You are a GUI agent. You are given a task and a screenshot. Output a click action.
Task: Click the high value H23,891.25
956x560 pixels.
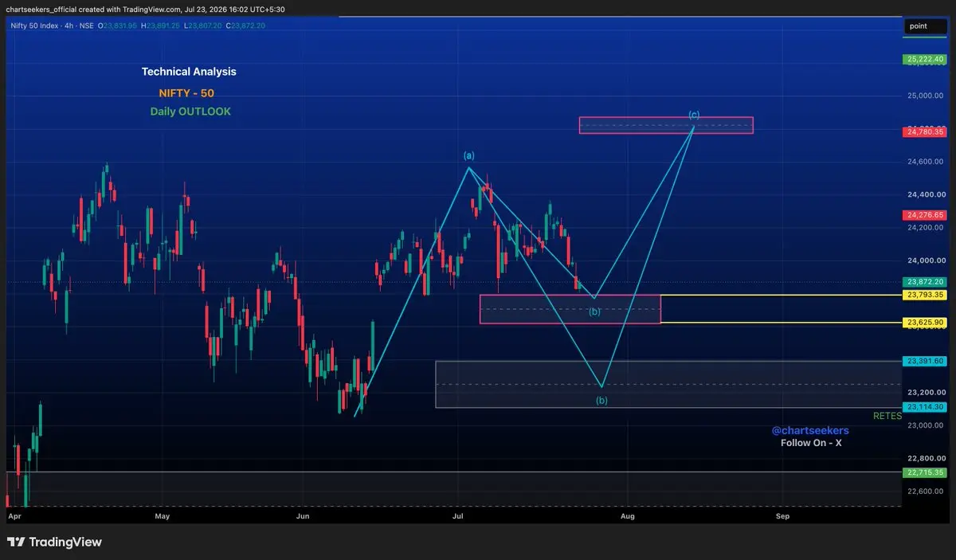[x=159, y=25]
